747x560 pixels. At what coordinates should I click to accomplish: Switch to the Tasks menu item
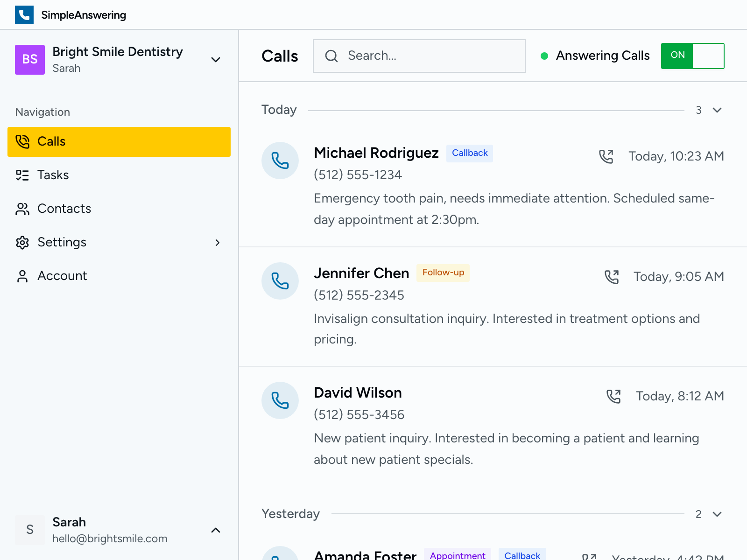tap(53, 175)
